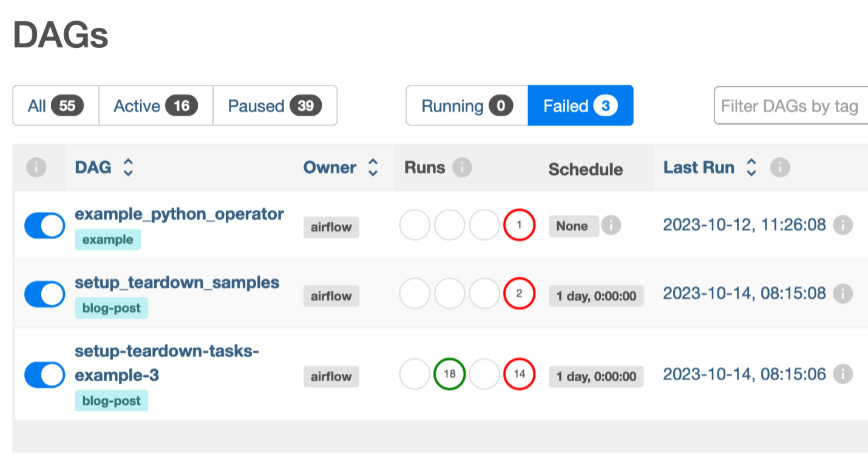The width and height of the screenshot is (868, 454).
Task: Click failed runs circle showing 2
Action: pyautogui.click(x=519, y=294)
